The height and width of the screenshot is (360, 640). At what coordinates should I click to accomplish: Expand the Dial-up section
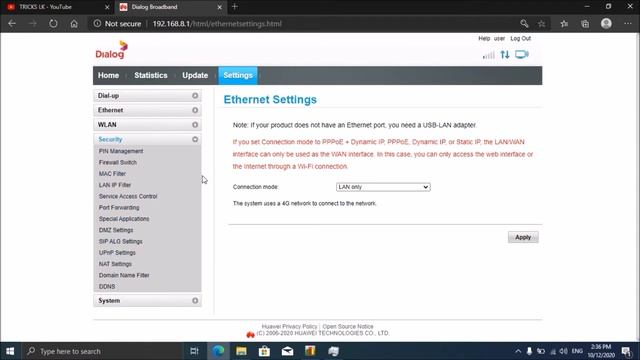[x=147, y=96]
